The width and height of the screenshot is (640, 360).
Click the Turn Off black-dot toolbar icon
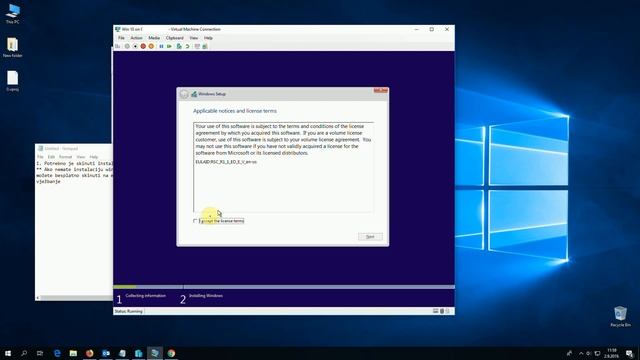[x=135, y=46]
